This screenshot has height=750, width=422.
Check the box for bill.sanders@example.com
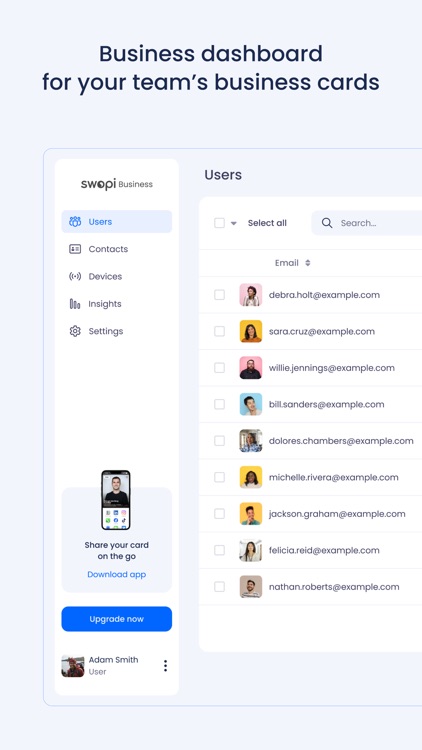219,404
